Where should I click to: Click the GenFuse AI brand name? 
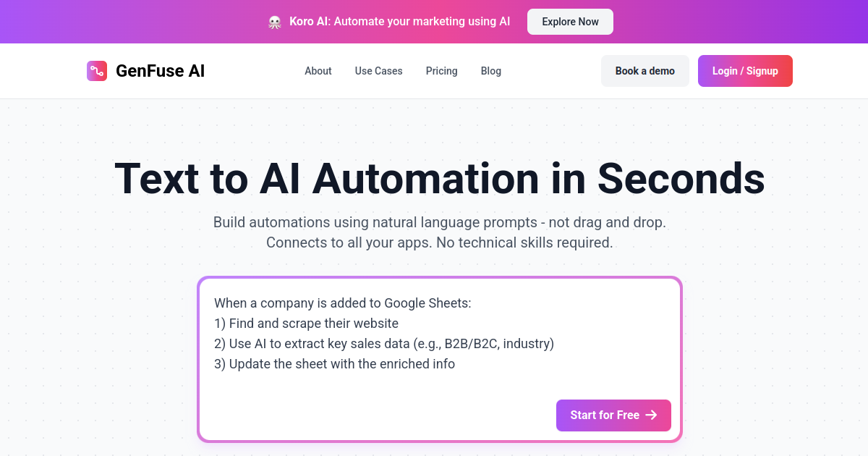pyautogui.click(x=160, y=71)
